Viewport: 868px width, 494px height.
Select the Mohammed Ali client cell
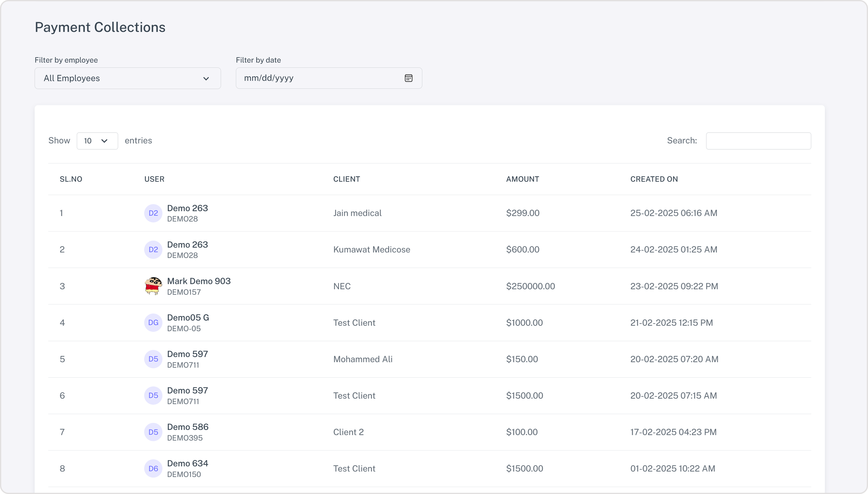(363, 359)
